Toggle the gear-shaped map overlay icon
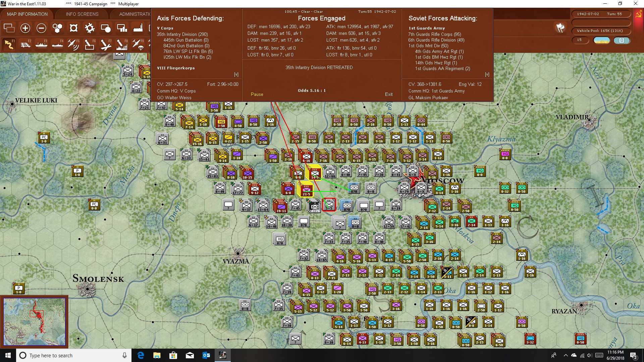Screen dimensions: 644x362 coord(90,28)
